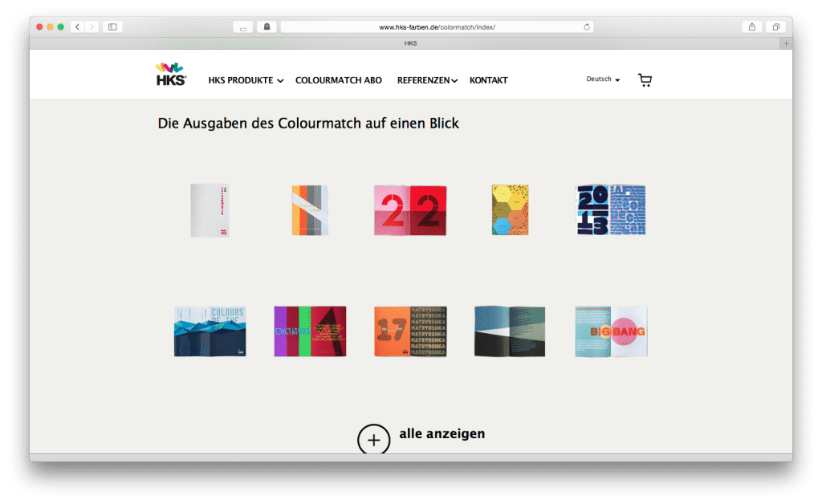Open the red 22 edition thumbnail
This screenshot has height=504, width=822.
click(x=409, y=210)
